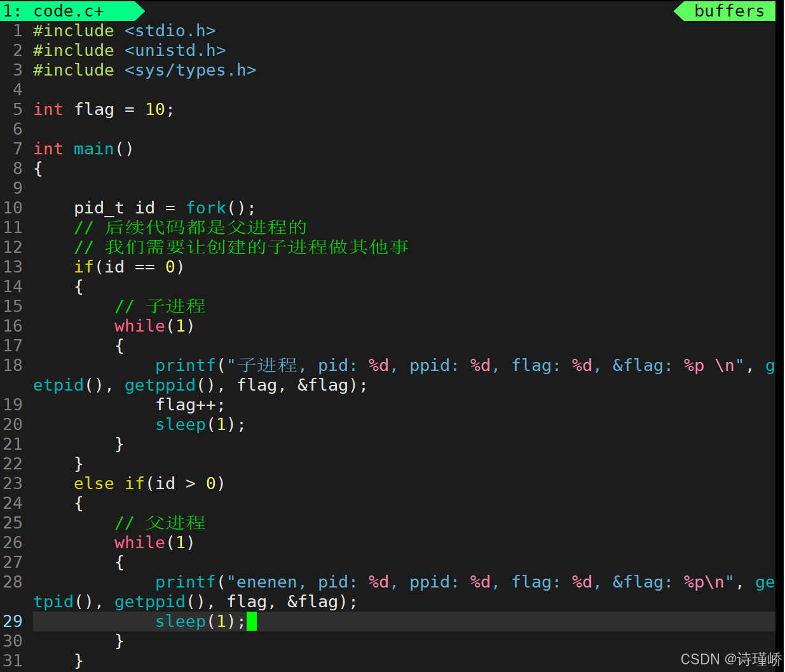Viewport: 785px width, 672px height.
Task: Click 'ppid: %d' in line 28 string
Action: (x=450, y=582)
